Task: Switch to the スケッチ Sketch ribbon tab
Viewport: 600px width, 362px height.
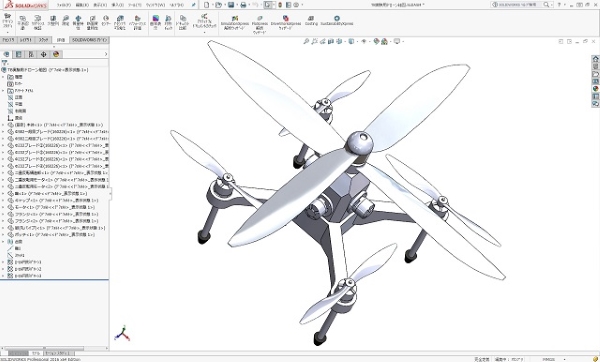Action: click(x=44, y=40)
